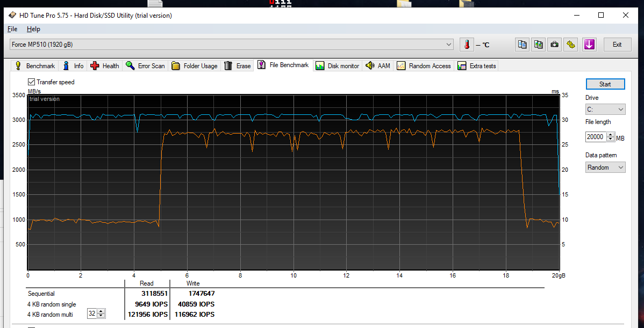Increase 4 KB random multi queue depth
The height and width of the screenshot is (328, 644).
[x=102, y=312]
